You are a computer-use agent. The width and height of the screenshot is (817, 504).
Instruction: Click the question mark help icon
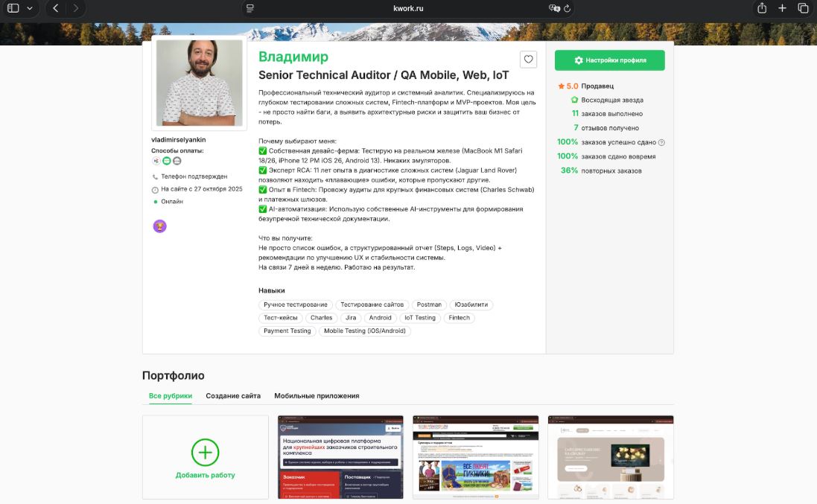pyautogui.click(x=661, y=142)
